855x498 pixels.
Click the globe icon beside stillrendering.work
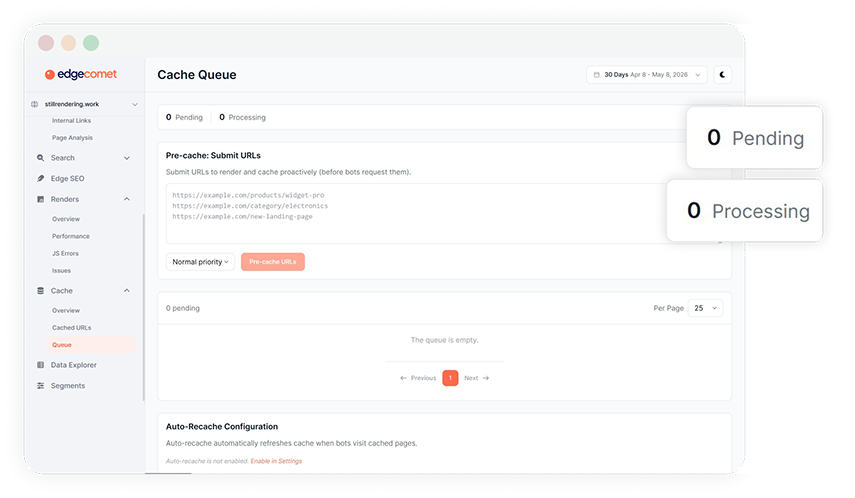click(x=34, y=104)
